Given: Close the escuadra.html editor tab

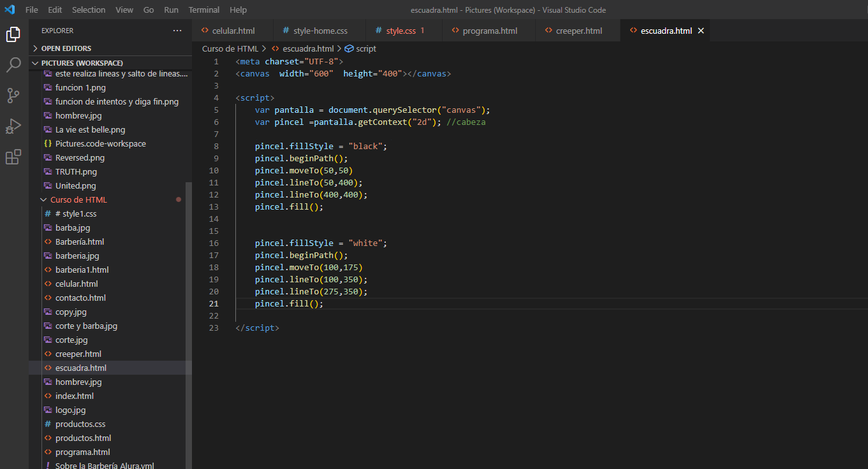Looking at the screenshot, I should click(701, 31).
